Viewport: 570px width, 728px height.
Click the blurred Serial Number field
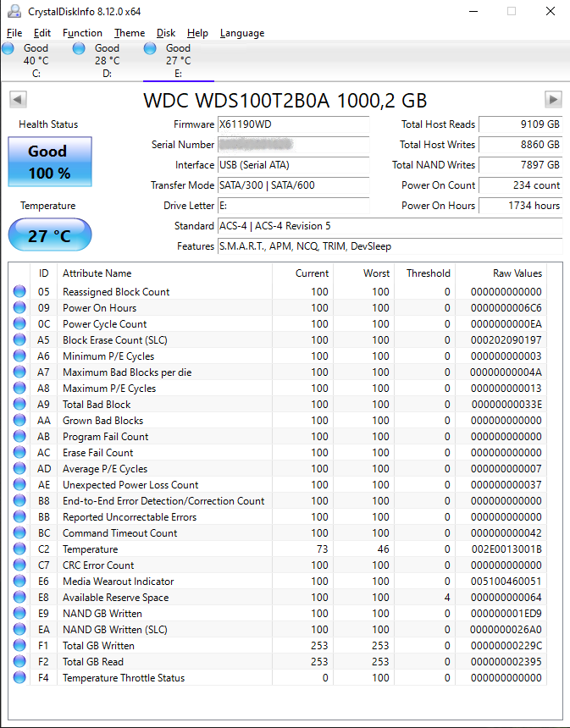(x=294, y=145)
